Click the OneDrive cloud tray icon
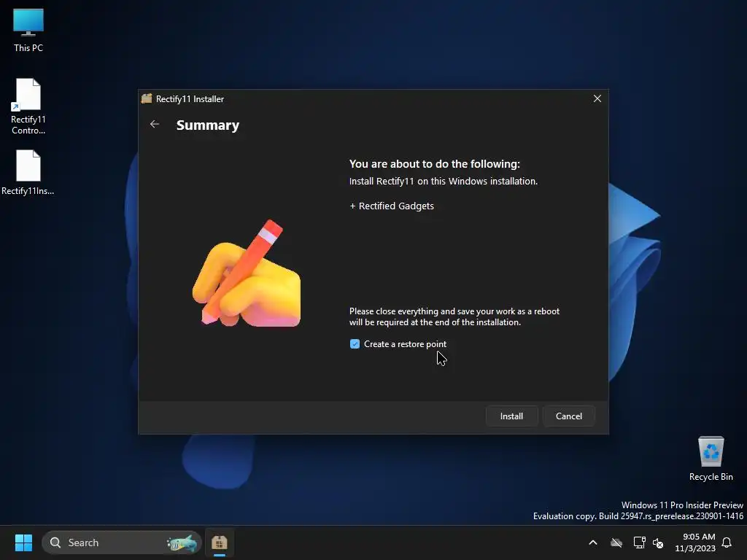 click(616, 542)
